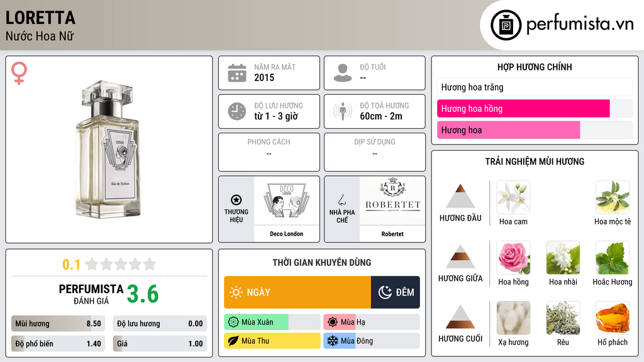Viewport: 644px width, 362px height.
Task: Click the green 3.6 Perfumista score
Action: tap(143, 294)
